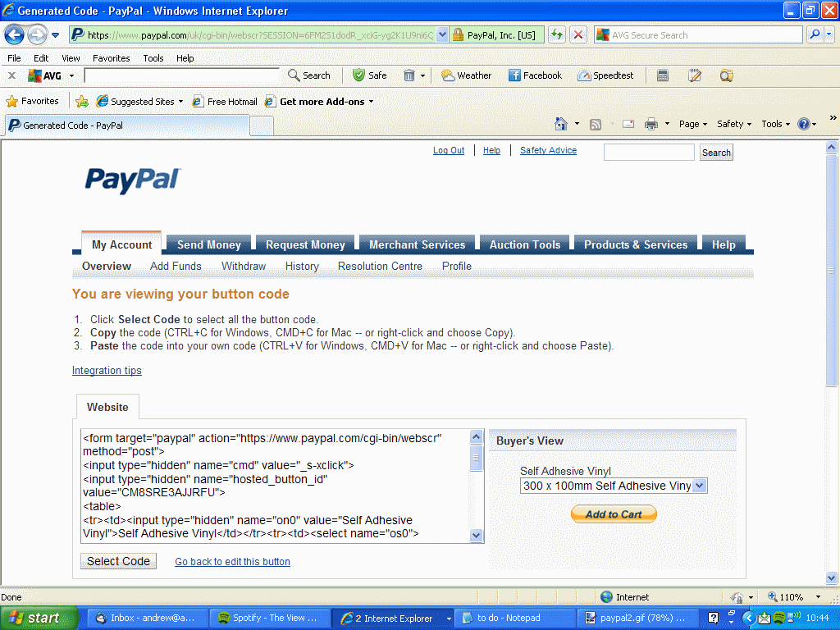Click the Refresh page icon
This screenshot has height=630, width=840.
coord(557,35)
